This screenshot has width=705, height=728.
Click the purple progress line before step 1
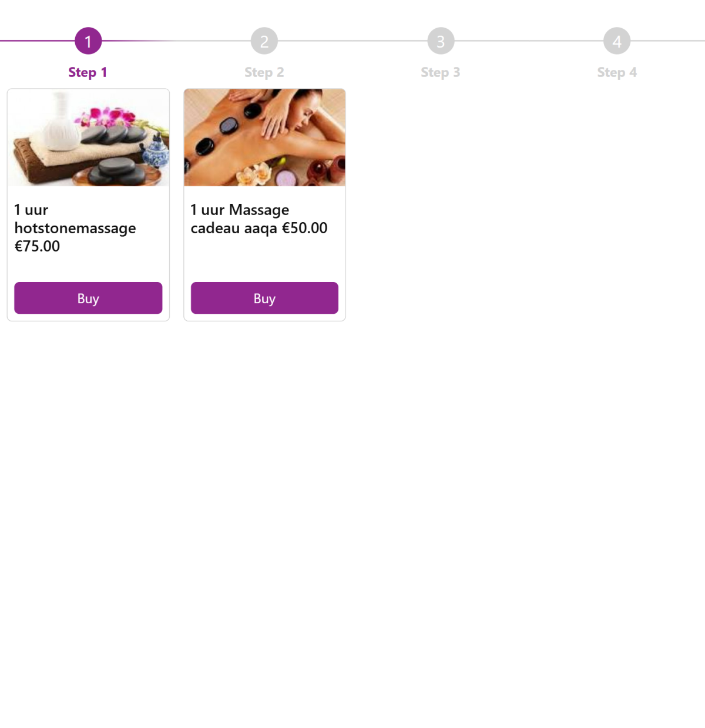(37, 41)
